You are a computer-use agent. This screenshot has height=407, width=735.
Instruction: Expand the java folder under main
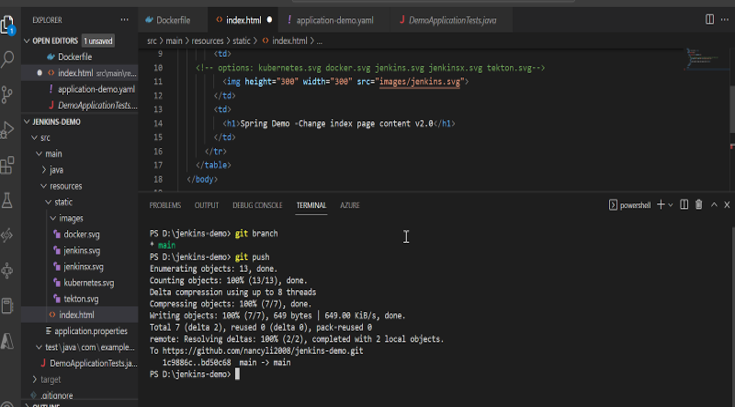(56, 170)
